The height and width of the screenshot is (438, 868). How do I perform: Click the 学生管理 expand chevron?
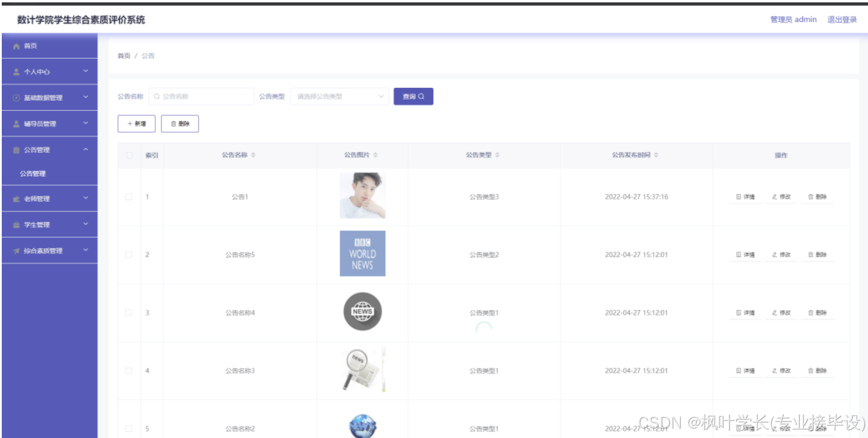pyautogui.click(x=85, y=225)
